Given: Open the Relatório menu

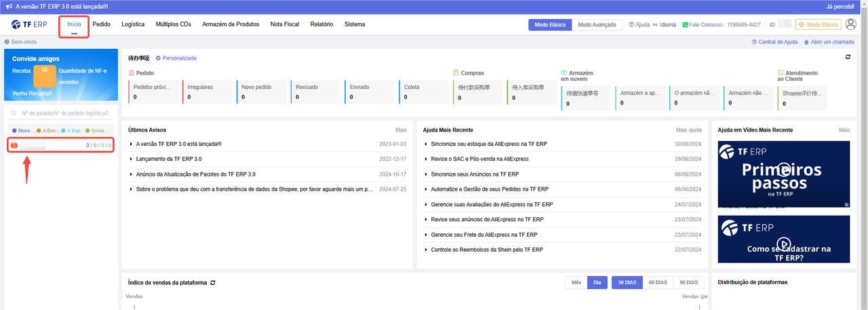Looking at the screenshot, I should pos(322,24).
